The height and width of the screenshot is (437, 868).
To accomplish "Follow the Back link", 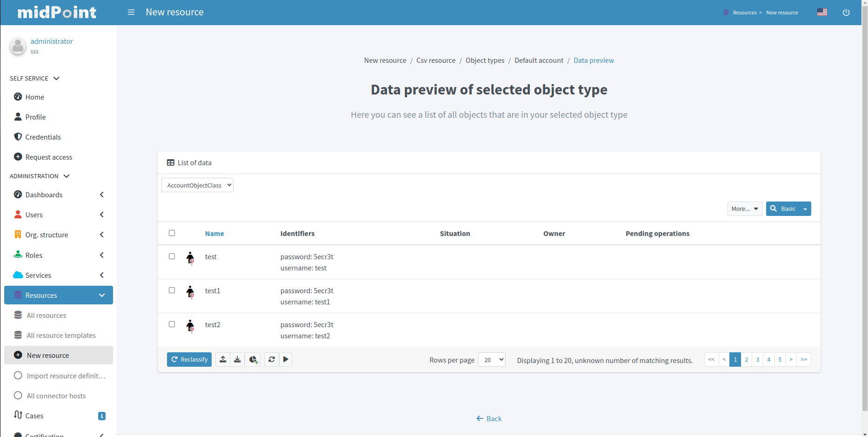I will pyautogui.click(x=489, y=418).
